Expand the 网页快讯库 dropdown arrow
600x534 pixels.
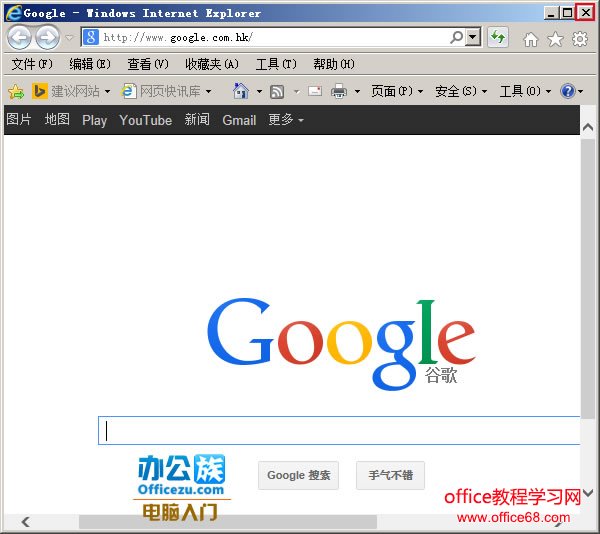tap(209, 91)
